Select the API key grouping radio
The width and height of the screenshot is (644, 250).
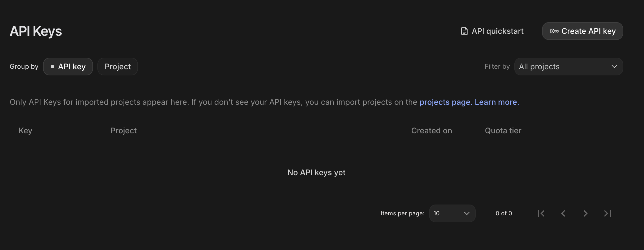click(52, 67)
